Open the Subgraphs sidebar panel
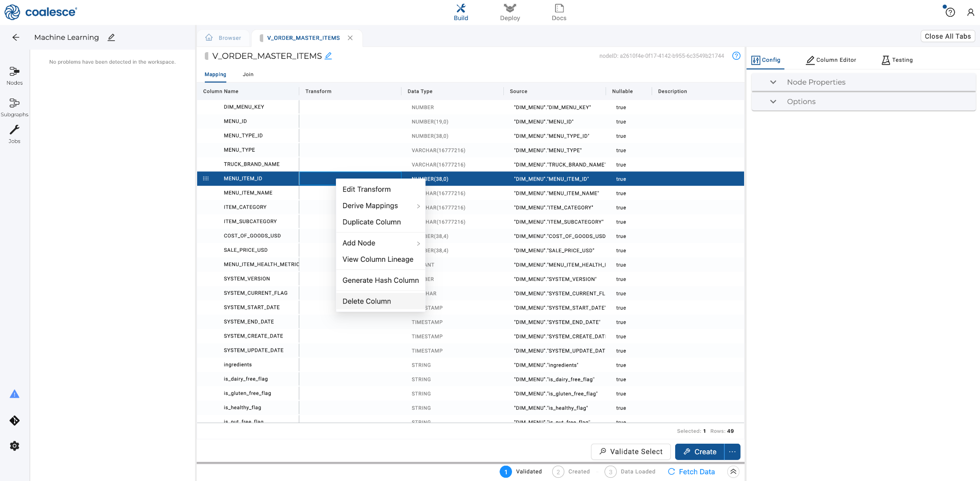Viewport: 980px width, 481px height. (x=14, y=108)
